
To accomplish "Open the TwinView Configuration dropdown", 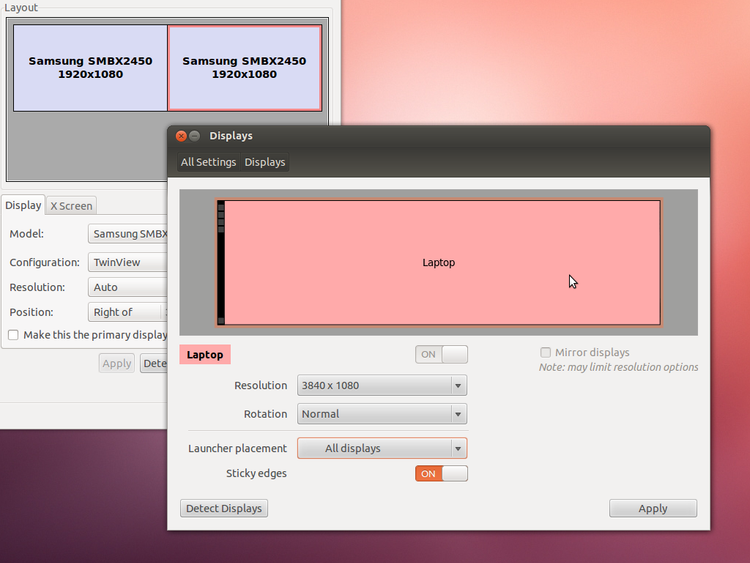I will tap(128, 262).
